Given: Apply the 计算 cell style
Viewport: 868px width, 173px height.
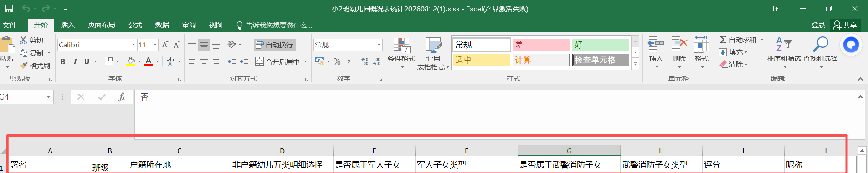Looking at the screenshot, I should (x=541, y=60).
